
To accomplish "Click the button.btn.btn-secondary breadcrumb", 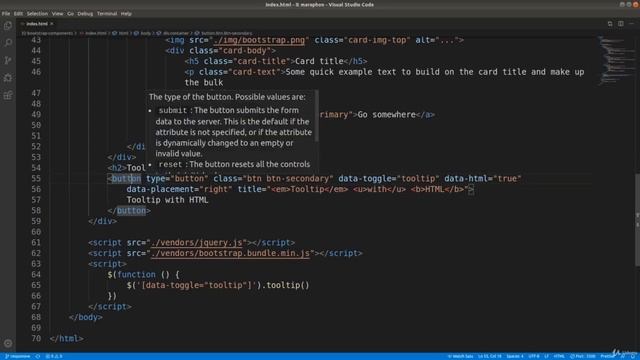I will pyautogui.click(x=224, y=33).
